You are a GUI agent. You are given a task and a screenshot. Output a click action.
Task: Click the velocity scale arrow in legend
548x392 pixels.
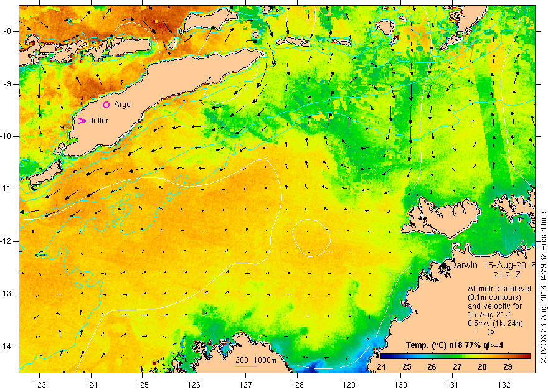tap(485, 332)
